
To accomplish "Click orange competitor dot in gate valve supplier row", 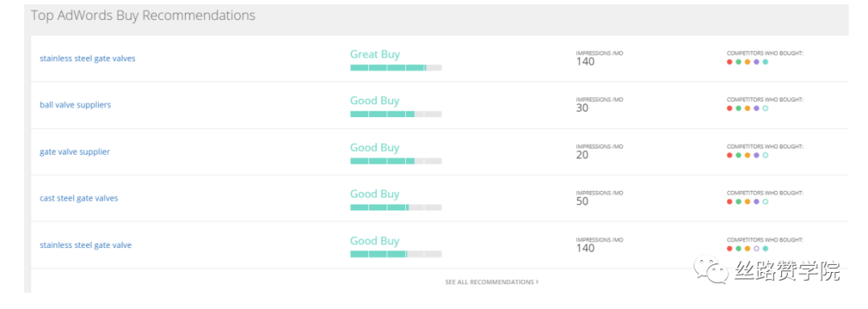I will [x=747, y=156].
